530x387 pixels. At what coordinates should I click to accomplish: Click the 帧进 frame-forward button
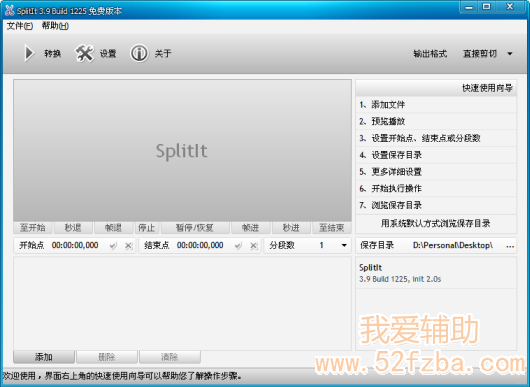tap(250, 228)
